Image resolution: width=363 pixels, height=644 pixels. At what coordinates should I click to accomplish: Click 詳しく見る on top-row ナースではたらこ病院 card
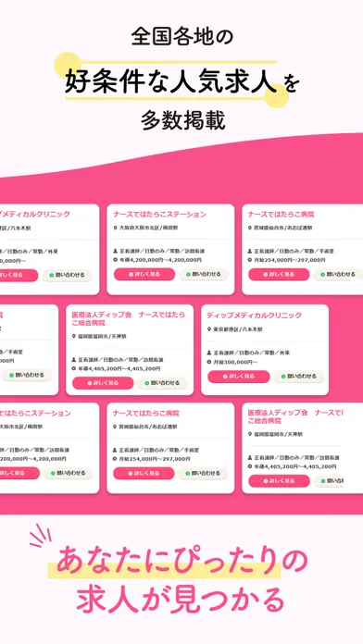(x=279, y=274)
